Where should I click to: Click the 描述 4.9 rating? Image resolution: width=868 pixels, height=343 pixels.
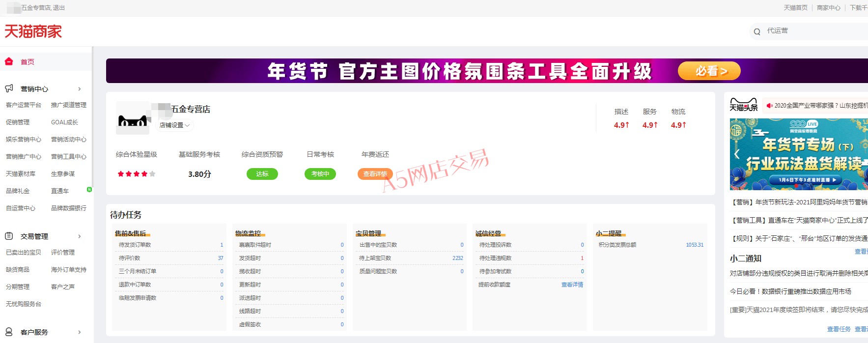621,125
